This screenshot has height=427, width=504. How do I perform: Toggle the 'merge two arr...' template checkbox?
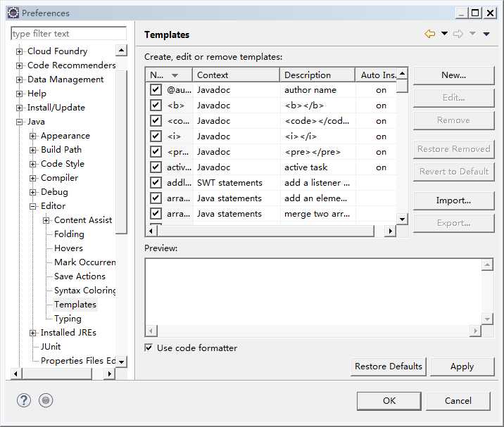(156, 213)
